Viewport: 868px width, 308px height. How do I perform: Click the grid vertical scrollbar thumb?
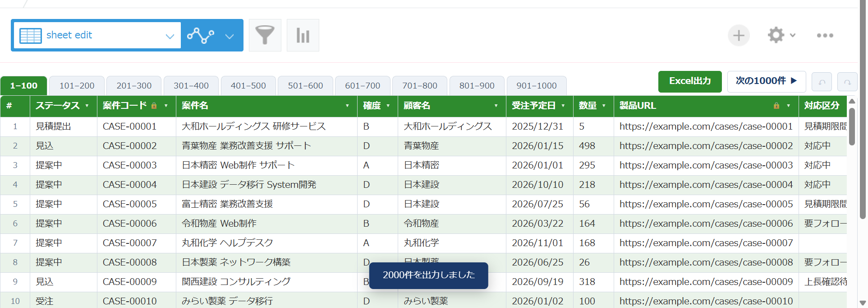pos(852,126)
